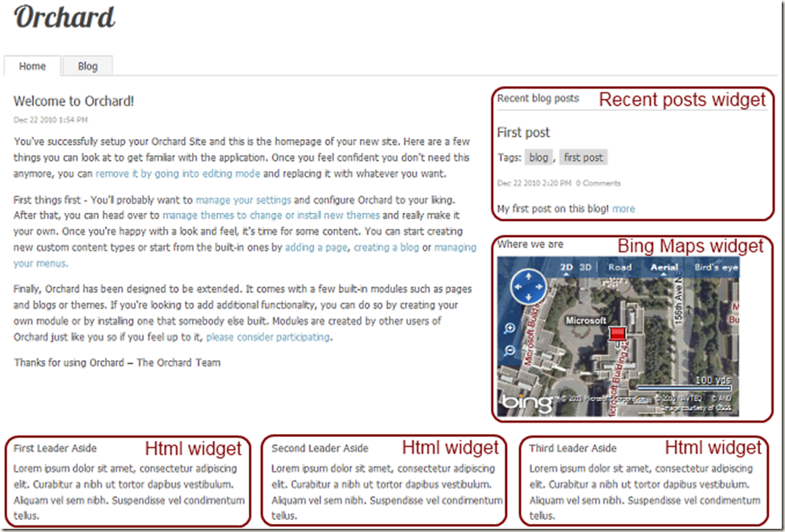This screenshot has width=785, height=532.
Task: Click the 'Recent blog posts' heading
Action: [538, 99]
